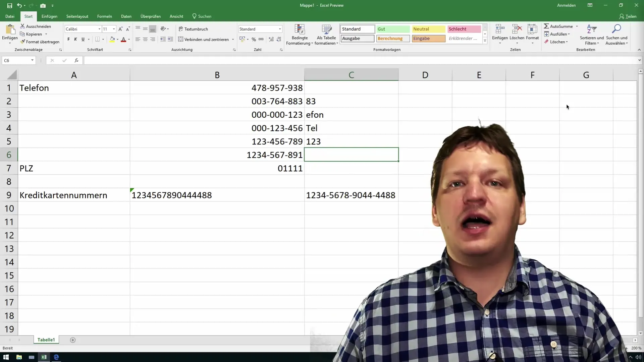Image resolution: width=644 pixels, height=362 pixels.
Task: Click cell C6 input field
Action: pyautogui.click(x=352, y=155)
